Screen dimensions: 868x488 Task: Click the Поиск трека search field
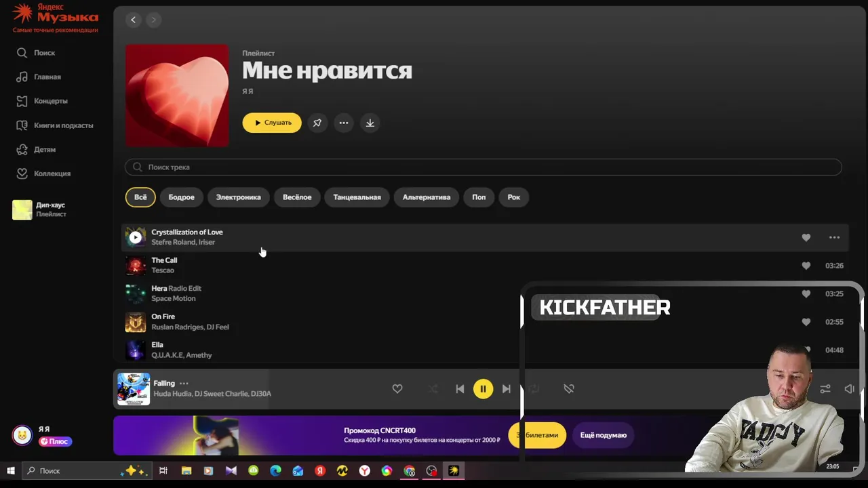[x=484, y=167]
